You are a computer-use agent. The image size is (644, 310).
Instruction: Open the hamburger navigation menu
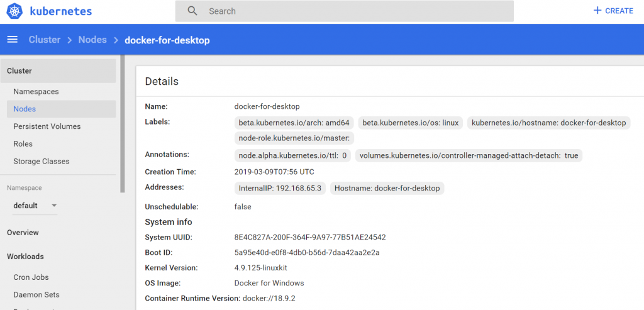(x=12, y=40)
